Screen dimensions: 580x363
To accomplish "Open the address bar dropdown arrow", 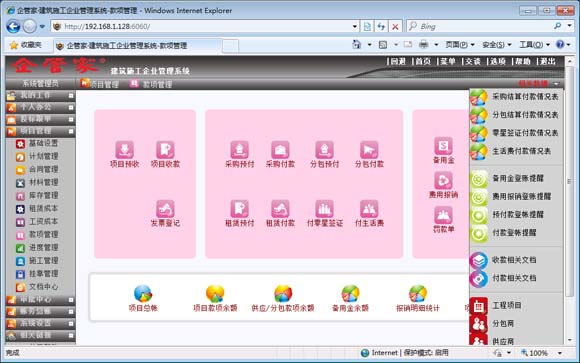I will 355,27.
